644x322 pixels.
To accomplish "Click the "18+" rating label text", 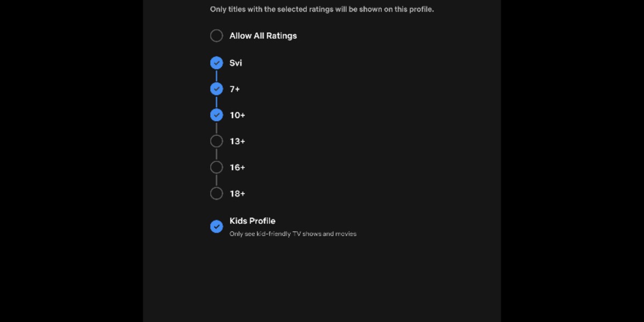I will click(237, 194).
